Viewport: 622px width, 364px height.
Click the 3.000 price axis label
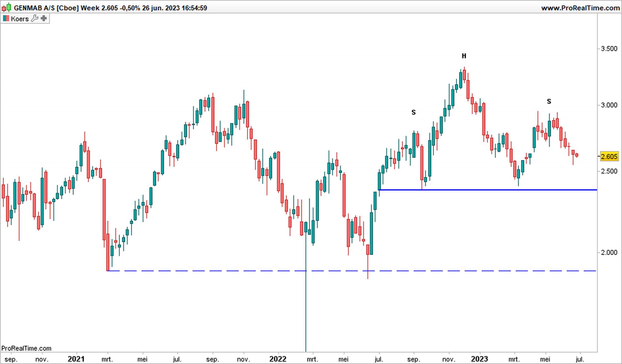(609, 105)
